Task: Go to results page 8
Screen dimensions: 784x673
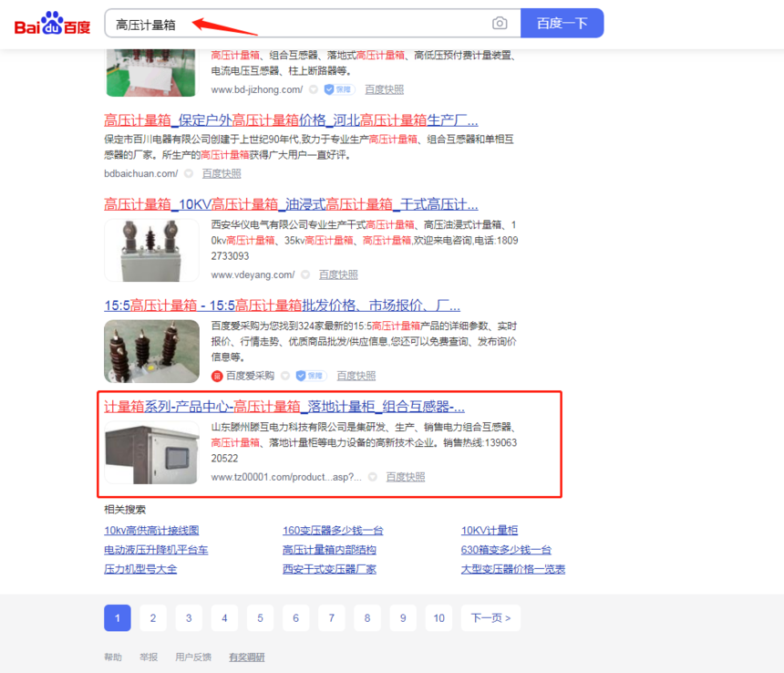Action: (367, 618)
